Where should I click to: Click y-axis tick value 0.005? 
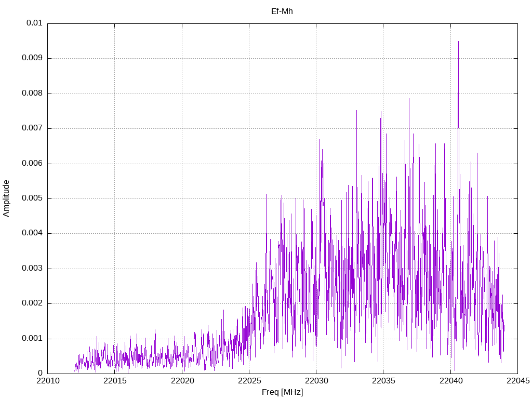(x=32, y=198)
